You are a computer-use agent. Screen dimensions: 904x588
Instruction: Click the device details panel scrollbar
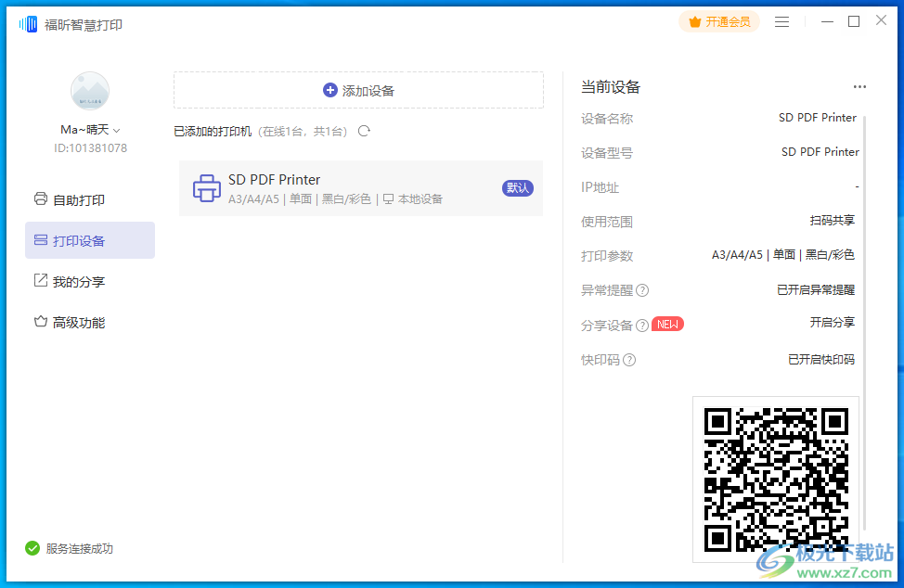pos(865,323)
